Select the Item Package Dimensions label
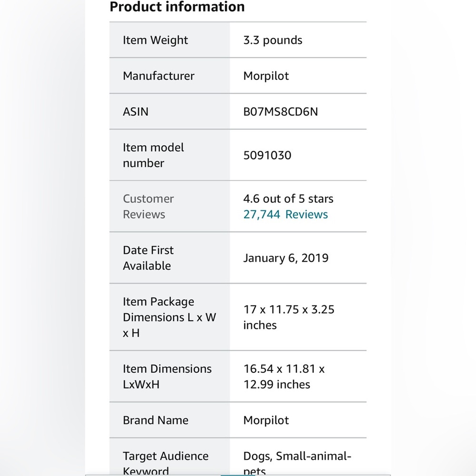 point(169,317)
